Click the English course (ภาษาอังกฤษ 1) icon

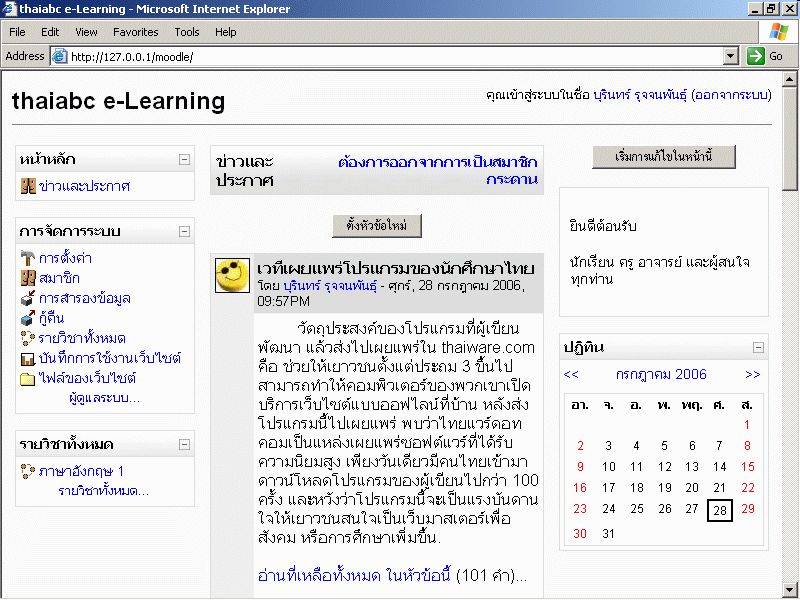(28, 471)
